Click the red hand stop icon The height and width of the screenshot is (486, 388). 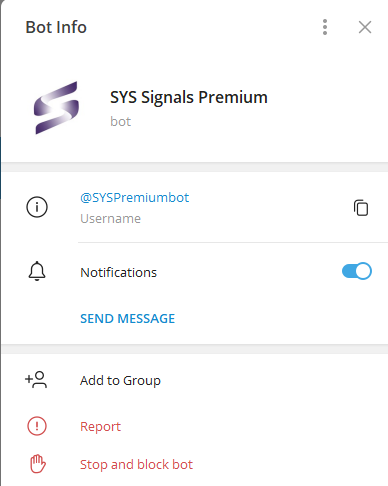tap(38, 464)
